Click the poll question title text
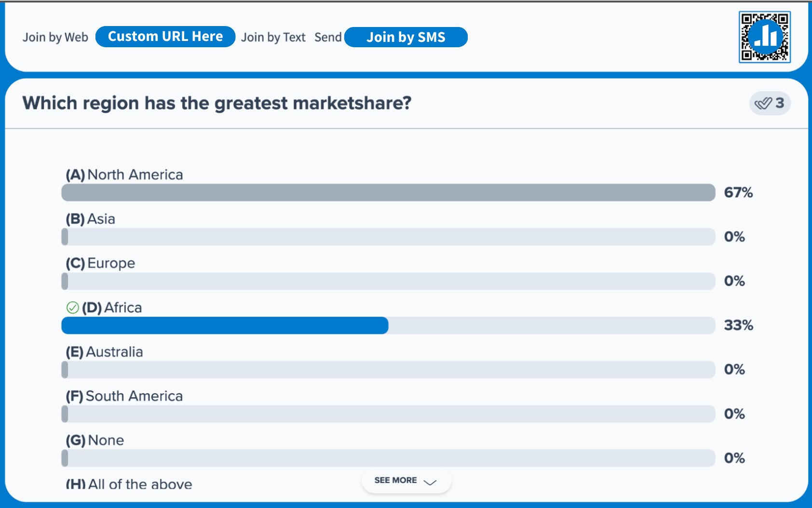812x508 pixels. [x=217, y=103]
